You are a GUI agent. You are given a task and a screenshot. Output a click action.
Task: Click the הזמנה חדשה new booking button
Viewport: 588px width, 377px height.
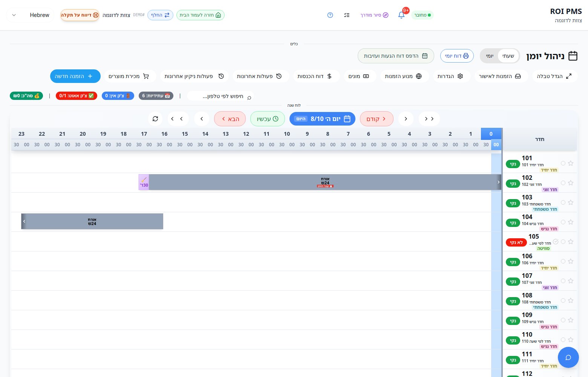click(75, 76)
